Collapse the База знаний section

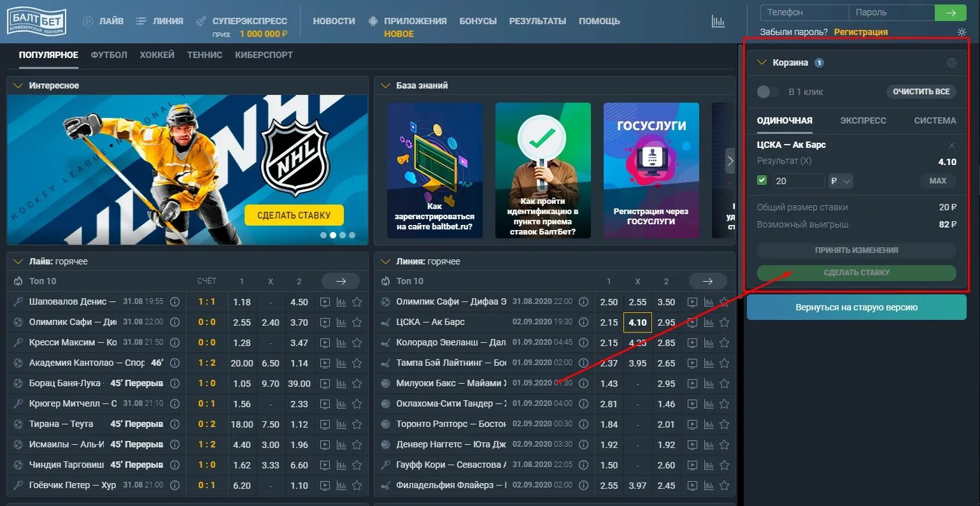coord(385,85)
